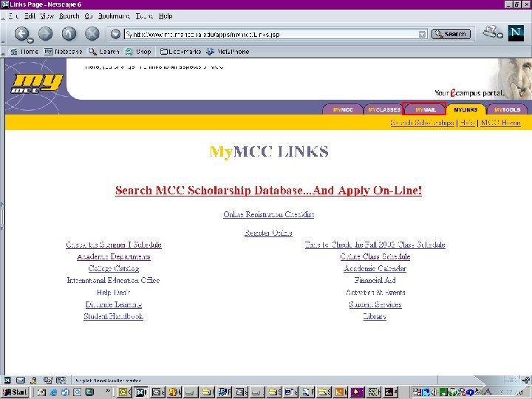Open the URL history dropdown arrow

pyautogui.click(x=422, y=34)
